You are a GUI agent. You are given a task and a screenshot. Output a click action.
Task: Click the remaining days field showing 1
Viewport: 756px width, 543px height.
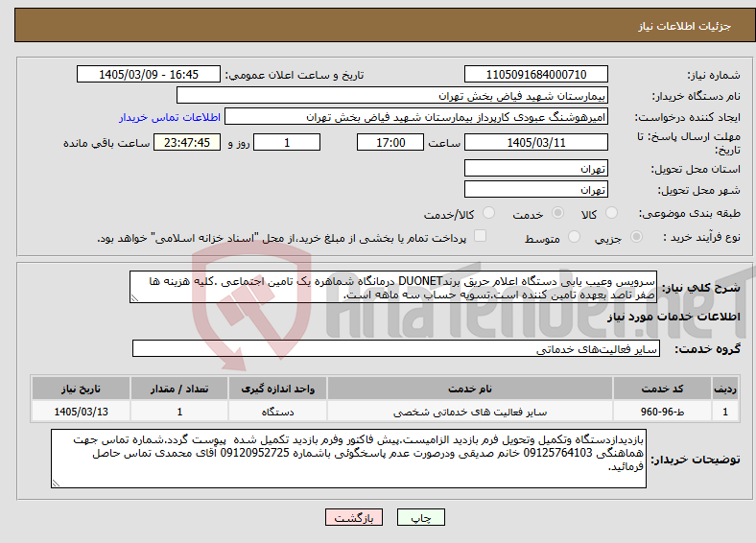pyautogui.click(x=287, y=142)
